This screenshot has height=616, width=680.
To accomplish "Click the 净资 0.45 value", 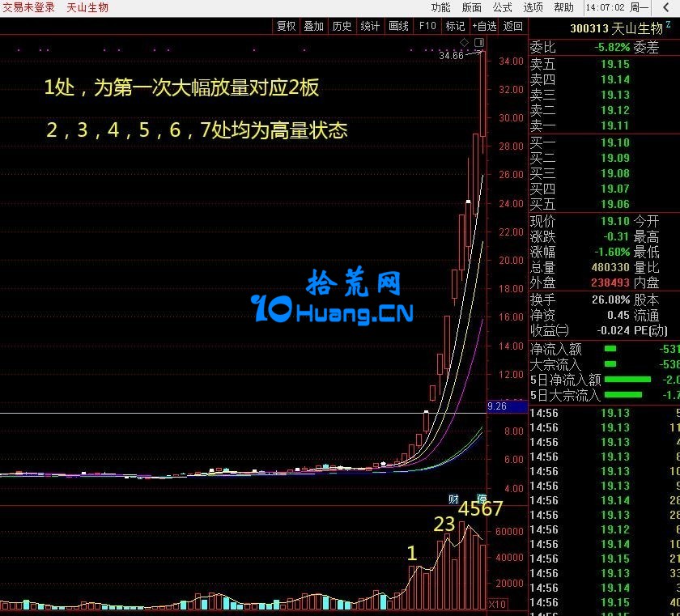I will (618, 315).
